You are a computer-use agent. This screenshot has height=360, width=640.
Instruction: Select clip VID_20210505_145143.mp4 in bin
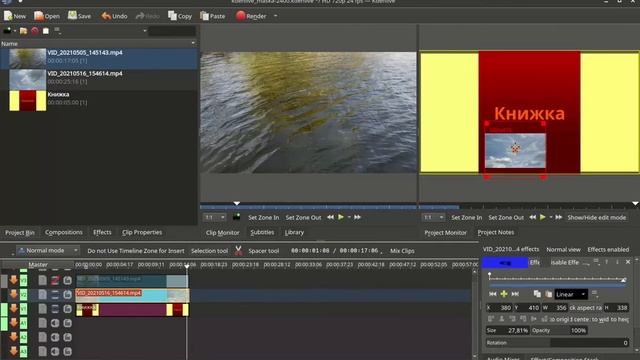point(99,58)
